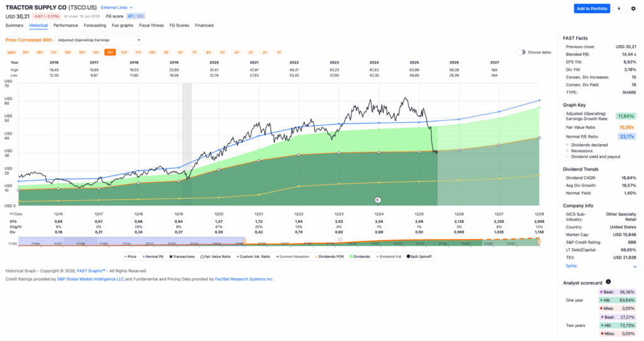The width and height of the screenshot is (644, 341).
Task: Click Add to Portfolio button
Action: [592, 9]
